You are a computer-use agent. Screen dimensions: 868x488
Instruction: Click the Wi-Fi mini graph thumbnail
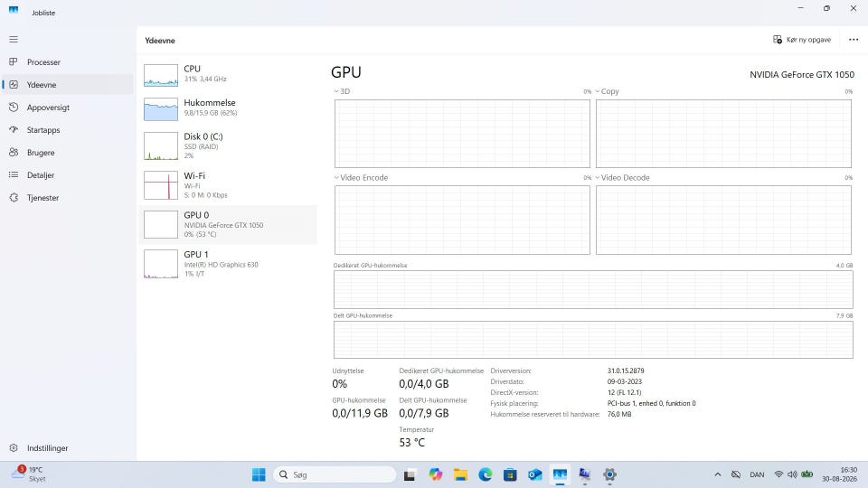tap(161, 184)
